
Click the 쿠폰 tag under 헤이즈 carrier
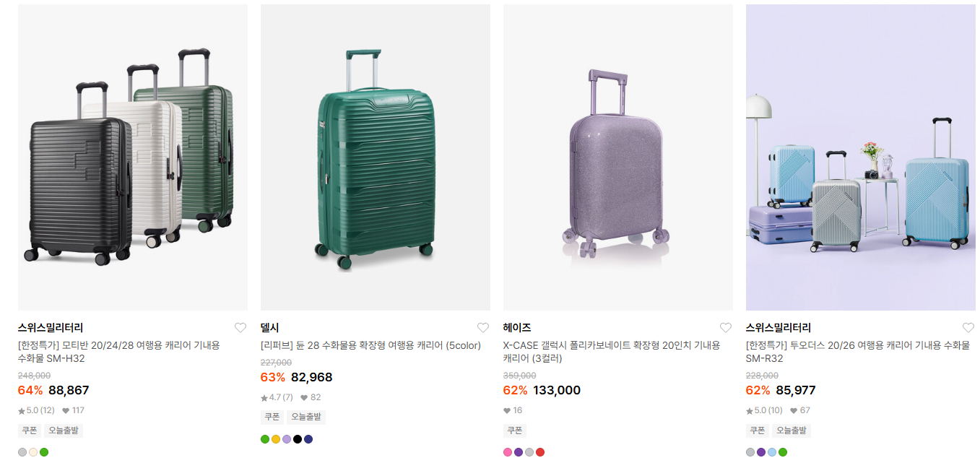pyautogui.click(x=515, y=430)
